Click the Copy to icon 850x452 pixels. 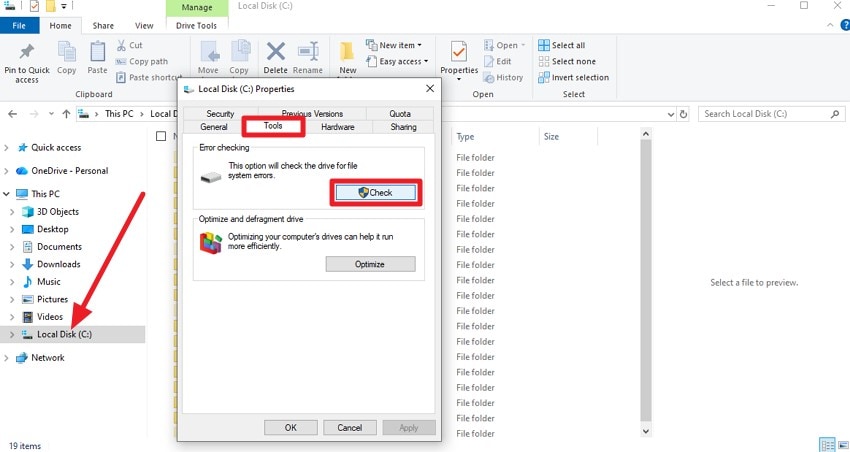coord(239,52)
